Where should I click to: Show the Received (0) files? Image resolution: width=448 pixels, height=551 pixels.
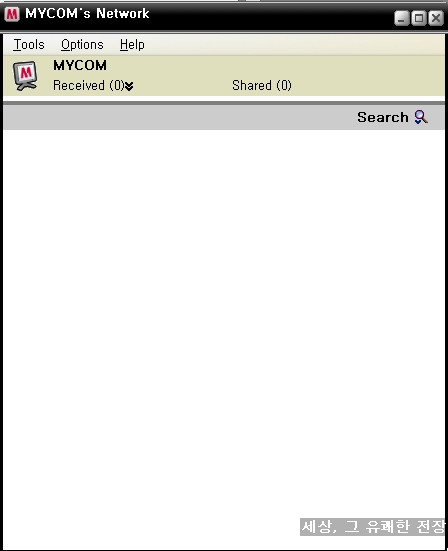[89, 85]
